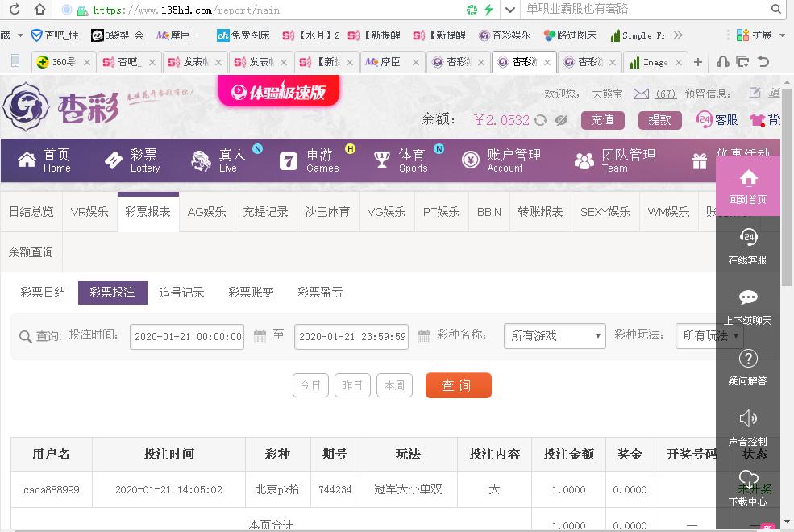794x532 pixels.
Task: Click the 充值 recharge button
Action: coord(603,120)
